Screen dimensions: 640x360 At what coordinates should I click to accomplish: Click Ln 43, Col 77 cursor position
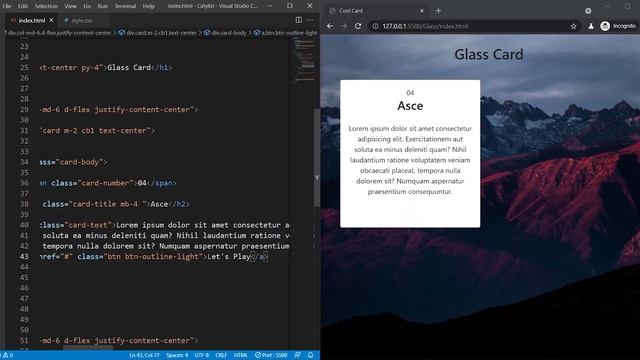click(x=144, y=355)
